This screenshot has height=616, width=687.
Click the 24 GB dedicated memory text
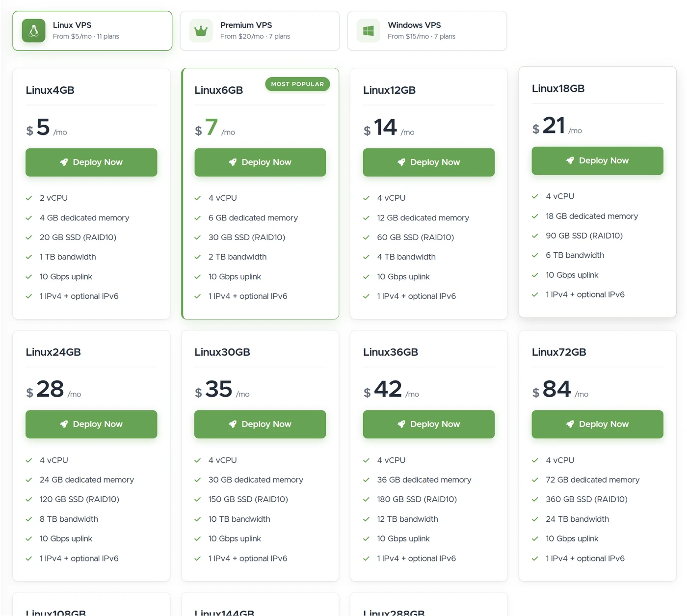[87, 480]
